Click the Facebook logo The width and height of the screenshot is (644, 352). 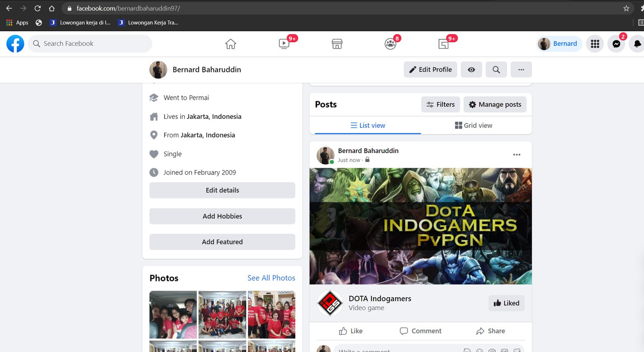click(x=15, y=44)
